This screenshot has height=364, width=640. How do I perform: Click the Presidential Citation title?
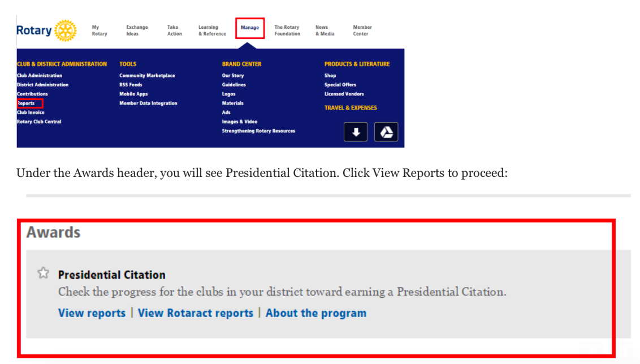click(111, 275)
